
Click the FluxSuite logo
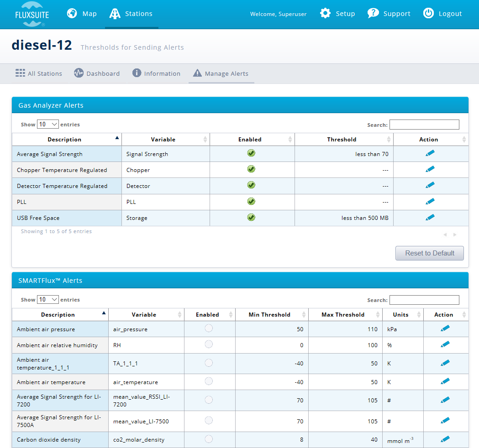[x=32, y=14]
